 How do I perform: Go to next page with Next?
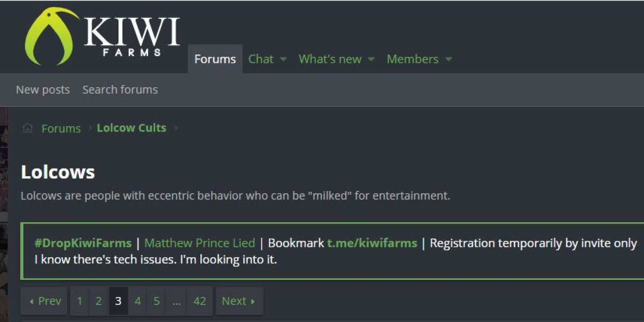click(239, 301)
